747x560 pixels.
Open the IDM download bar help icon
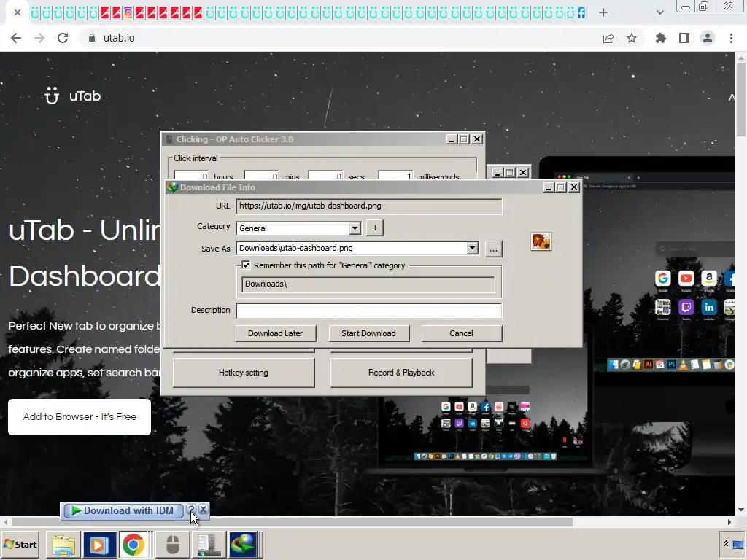(x=190, y=510)
